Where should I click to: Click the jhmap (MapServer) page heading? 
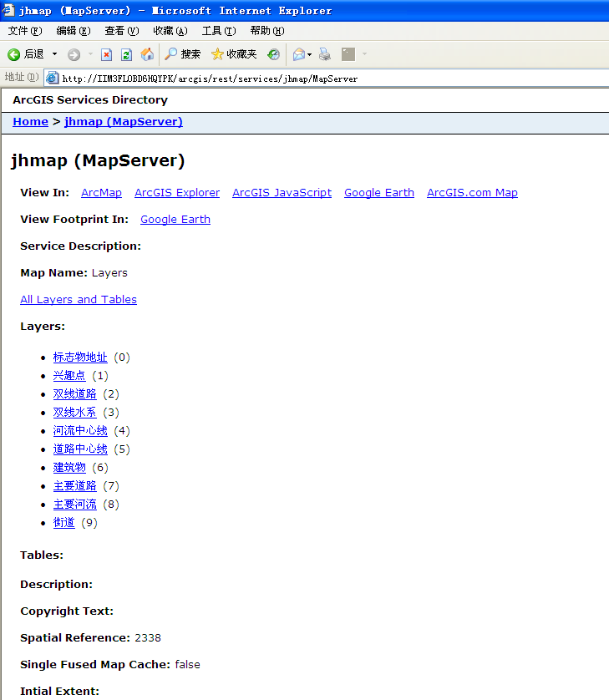[x=98, y=160]
